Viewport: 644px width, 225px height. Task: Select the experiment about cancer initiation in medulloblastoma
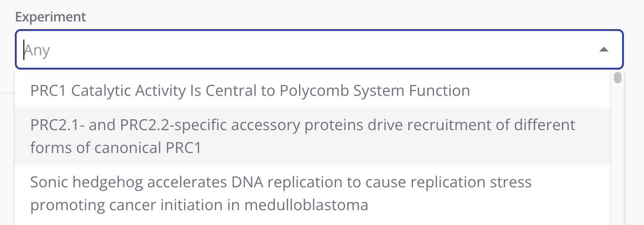point(280,194)
